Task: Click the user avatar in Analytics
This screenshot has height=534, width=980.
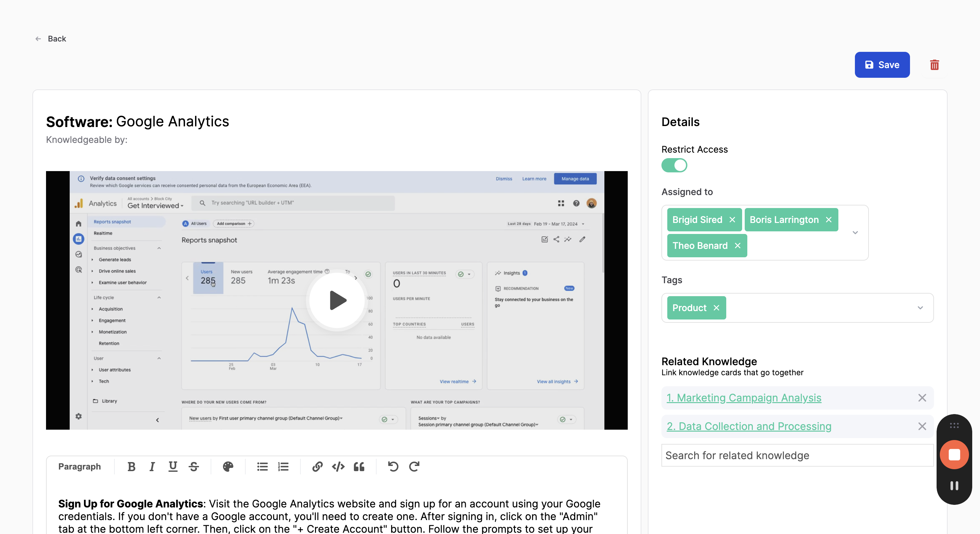Action: tap(591, 203)
